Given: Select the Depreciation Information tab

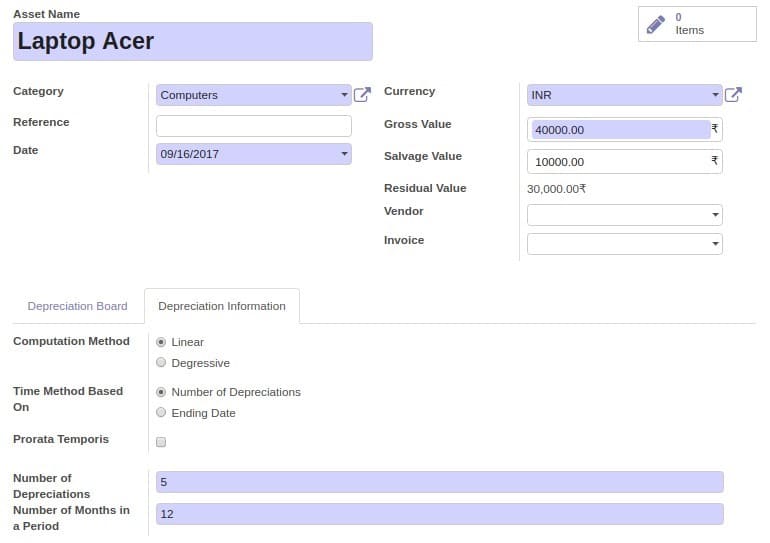Looking at the screenshot, I should (x=222, y=306).
